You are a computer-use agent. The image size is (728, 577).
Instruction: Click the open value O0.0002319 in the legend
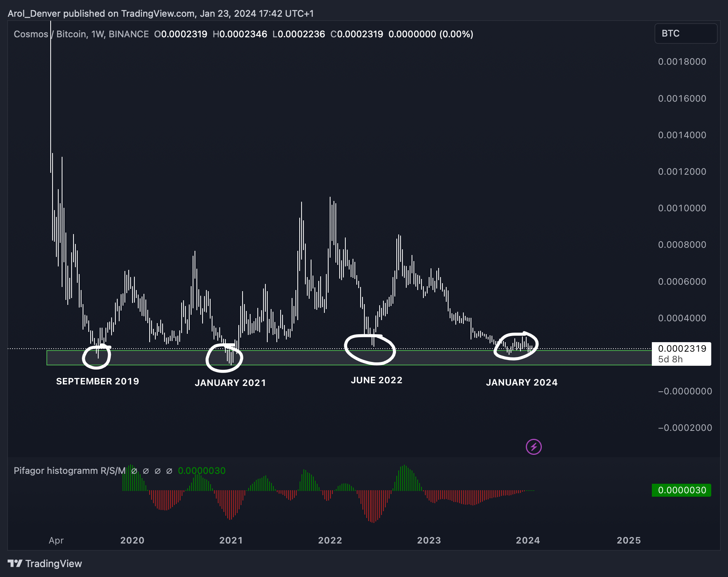180,34
